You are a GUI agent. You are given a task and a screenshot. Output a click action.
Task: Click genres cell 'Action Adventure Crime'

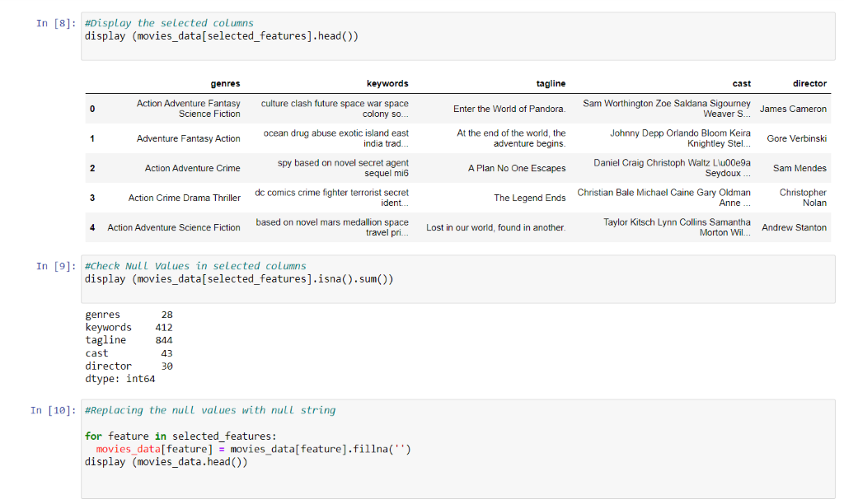tap(192, 168)
